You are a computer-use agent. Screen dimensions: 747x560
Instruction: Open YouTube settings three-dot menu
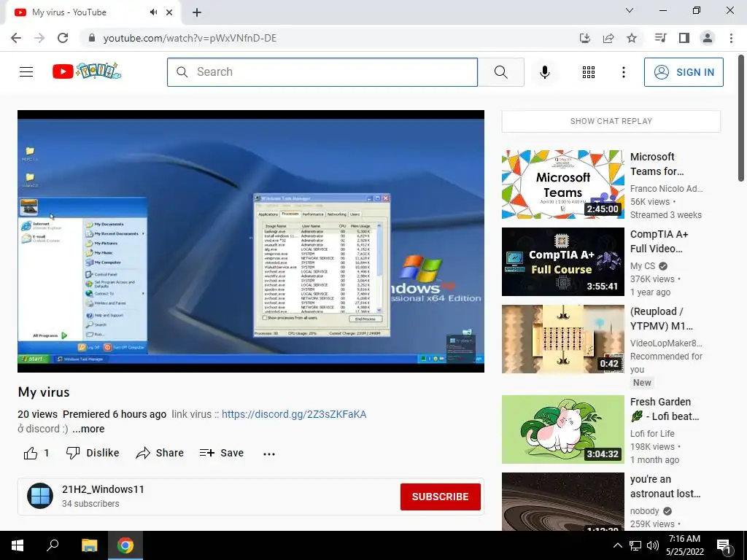(x=623, y=72)
